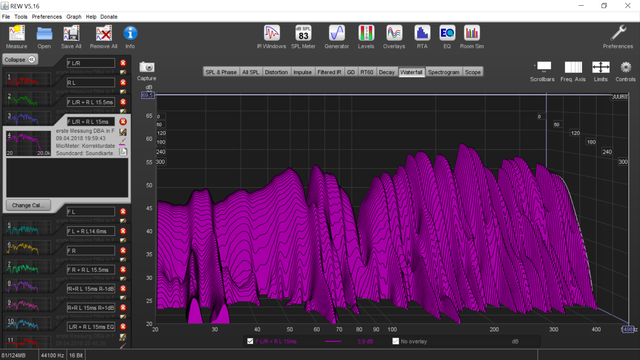
Task: Click the magenta legend line swatch
Action: tap(333, 342)
